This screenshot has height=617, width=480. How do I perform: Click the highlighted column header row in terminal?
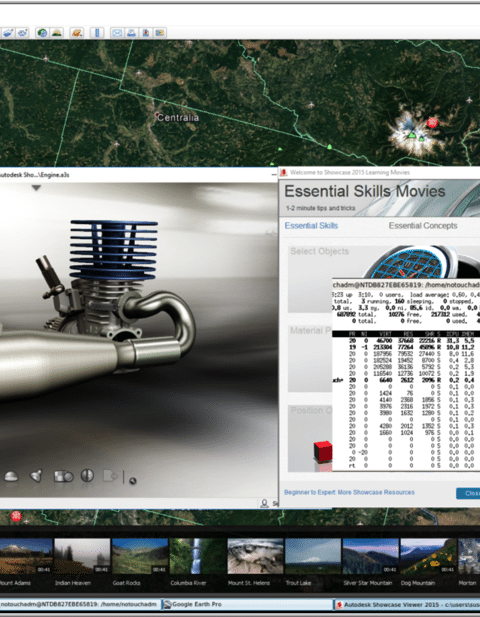point(406,334)
